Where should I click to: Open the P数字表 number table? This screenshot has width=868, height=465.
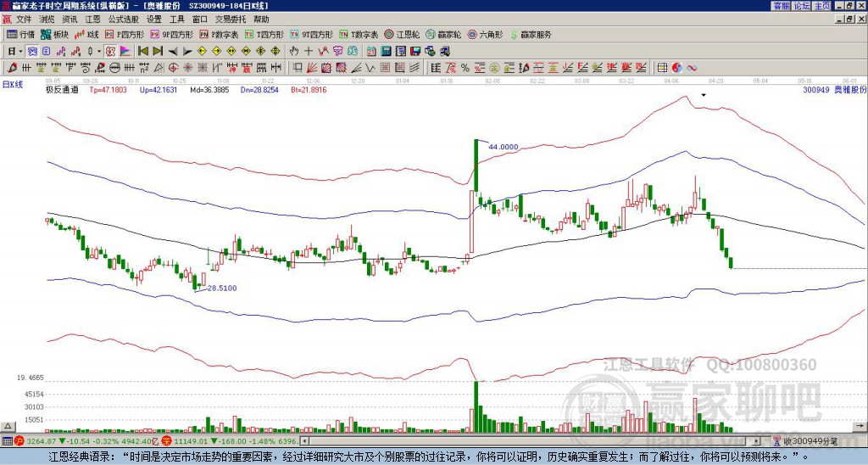pyautogui.click(x=219, y=34)
